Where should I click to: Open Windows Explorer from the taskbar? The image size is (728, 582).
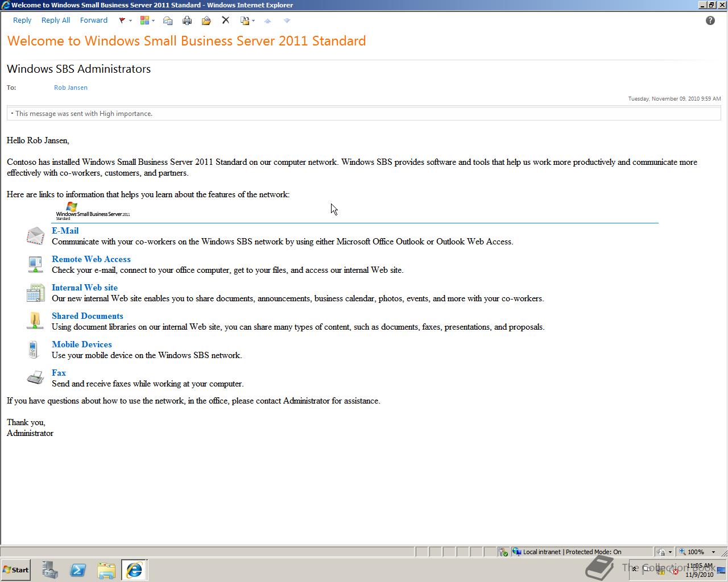tap(106, 570)
